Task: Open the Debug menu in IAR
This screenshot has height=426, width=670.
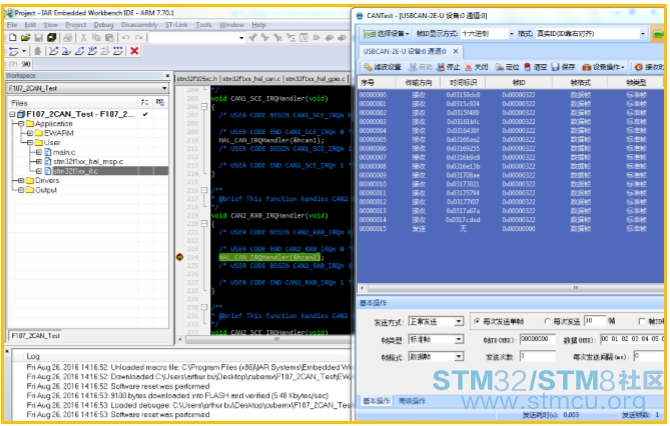Action: (x=103, y=25)
